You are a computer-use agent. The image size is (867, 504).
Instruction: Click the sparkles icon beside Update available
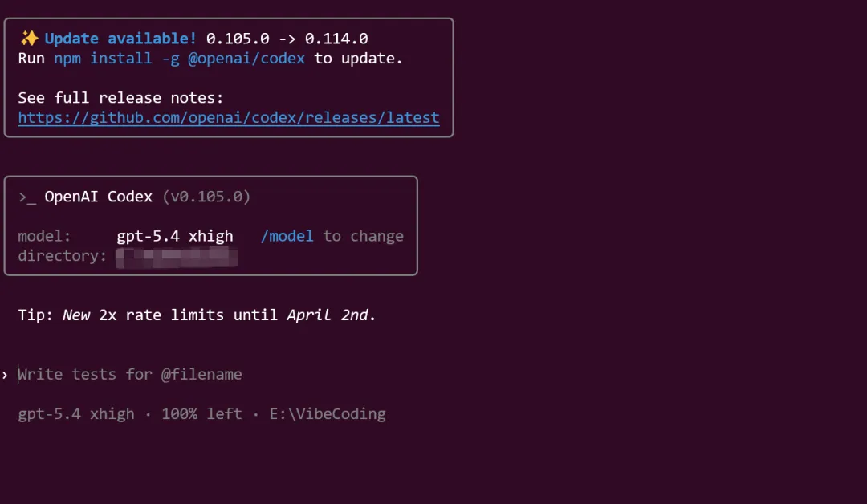point(29,39)
